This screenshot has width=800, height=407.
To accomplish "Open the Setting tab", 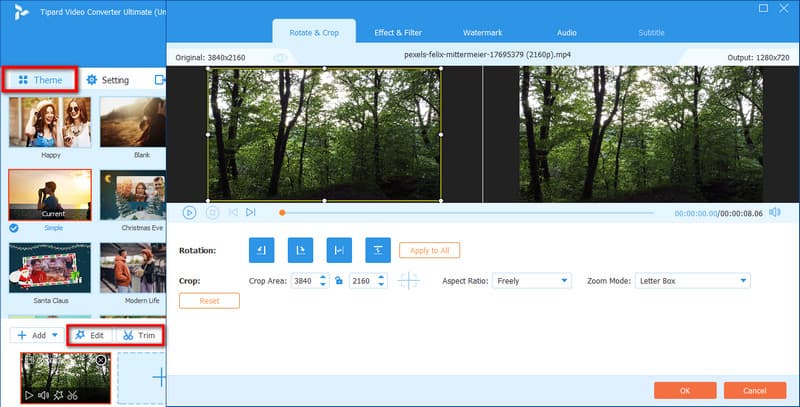I will point(108,80).
